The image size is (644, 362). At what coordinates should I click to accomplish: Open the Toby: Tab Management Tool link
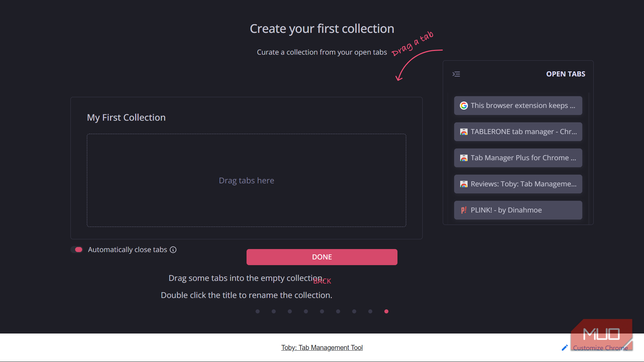coord(322,348)
